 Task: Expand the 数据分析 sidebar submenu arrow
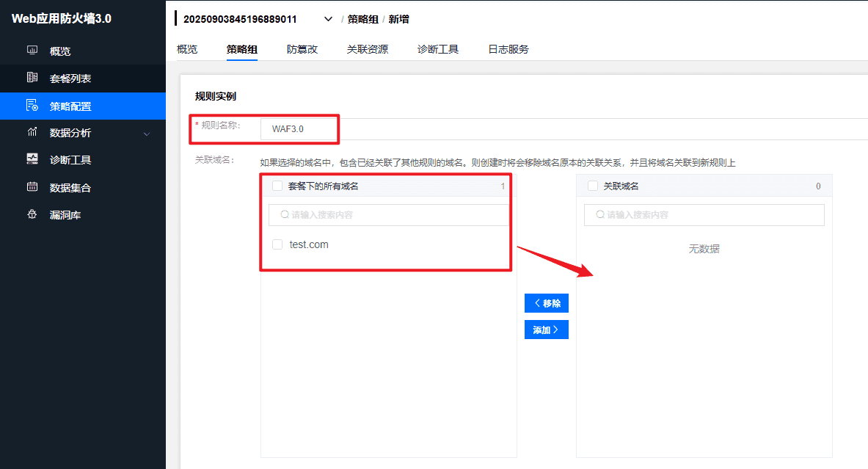tap(147, 134)
